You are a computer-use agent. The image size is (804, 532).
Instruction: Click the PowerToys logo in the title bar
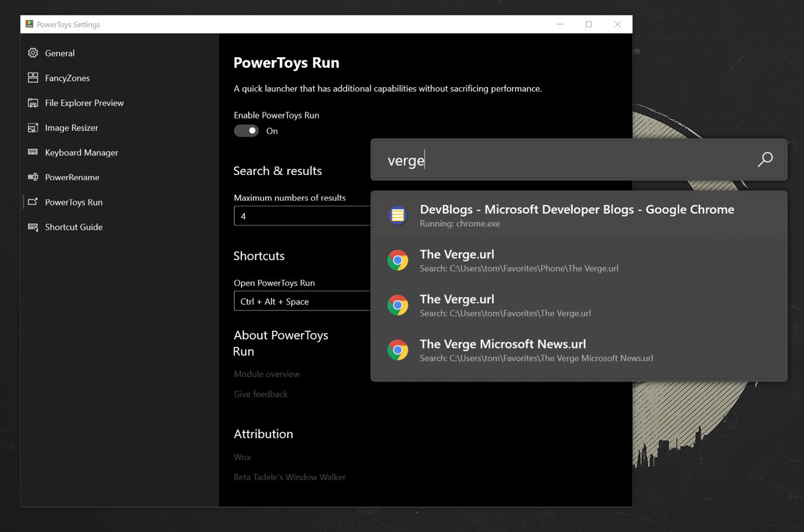(x=29, y=24)
